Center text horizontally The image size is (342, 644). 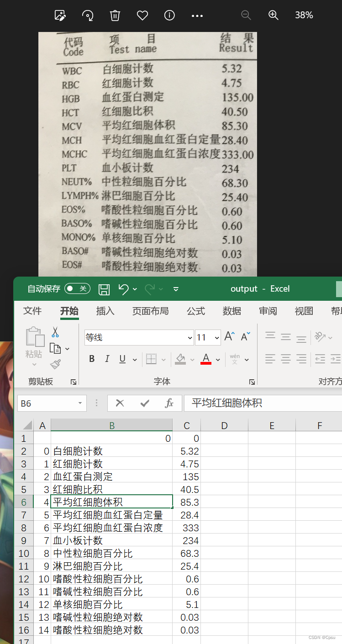(286, 359)
